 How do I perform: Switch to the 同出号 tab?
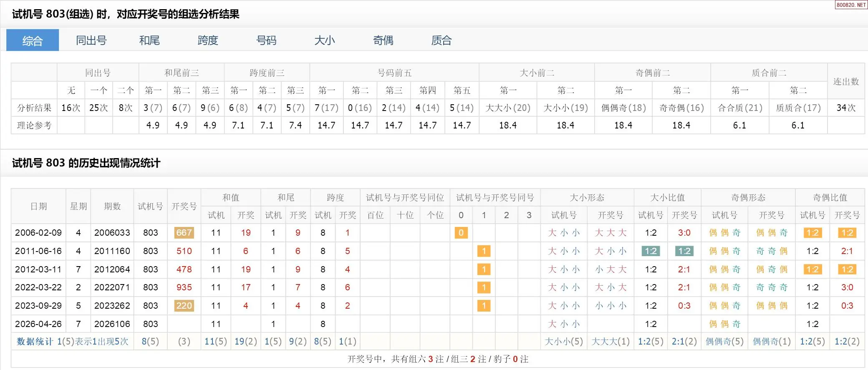[91, 40]
